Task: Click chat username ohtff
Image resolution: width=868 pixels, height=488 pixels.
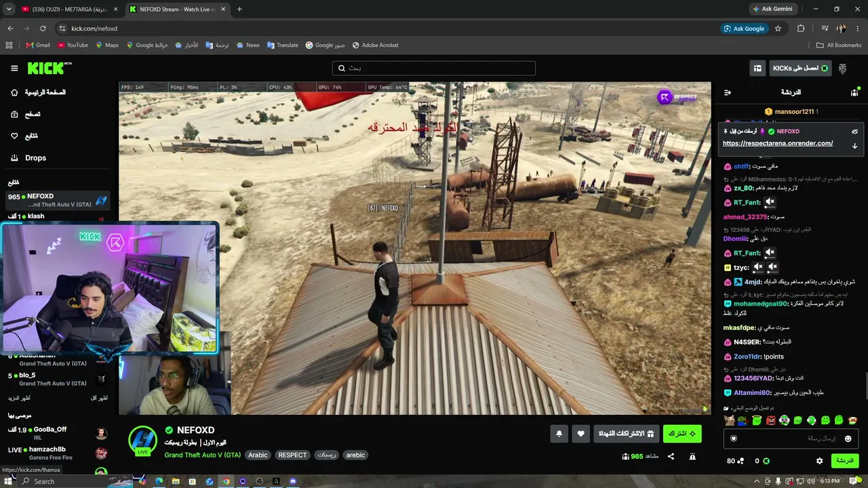Action: [x=741, y=166]
